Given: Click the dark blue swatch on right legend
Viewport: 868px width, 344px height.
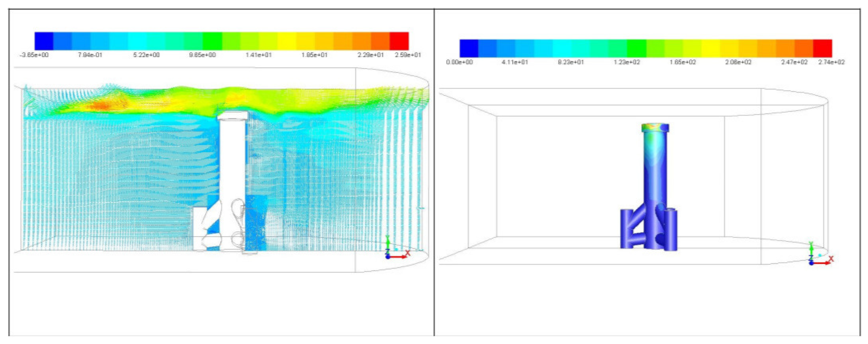Looking at the screenshot, I should coord(469,48).
